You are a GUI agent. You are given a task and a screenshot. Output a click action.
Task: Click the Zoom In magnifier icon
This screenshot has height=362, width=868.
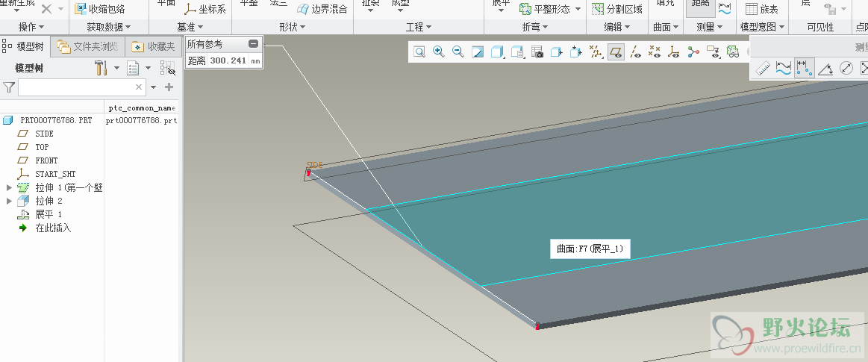pos(439,52)
